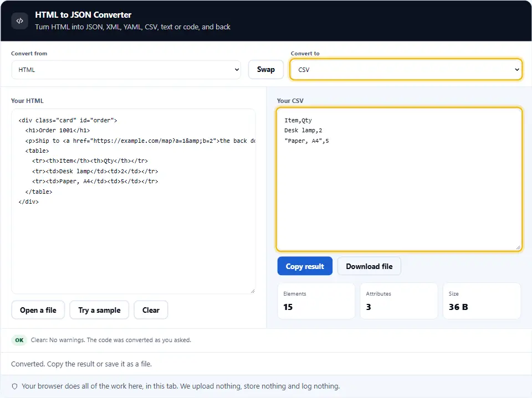
Task: Click the Try a sample button
Action: coord(99,310)
